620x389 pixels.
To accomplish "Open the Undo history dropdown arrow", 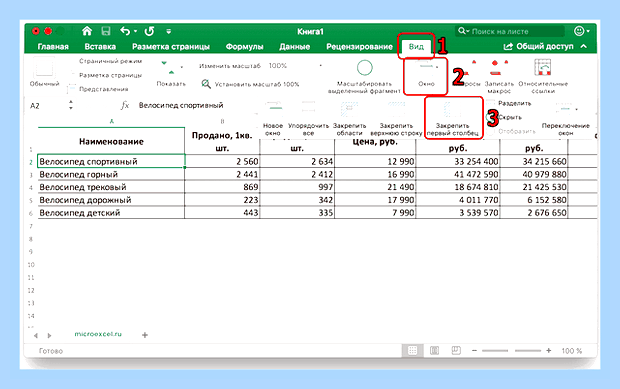I will pos(136,31).
